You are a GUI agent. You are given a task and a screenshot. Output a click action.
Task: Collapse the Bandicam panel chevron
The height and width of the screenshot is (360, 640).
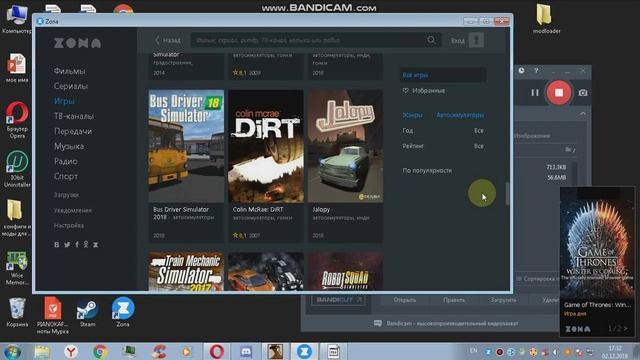click(583, 113)
